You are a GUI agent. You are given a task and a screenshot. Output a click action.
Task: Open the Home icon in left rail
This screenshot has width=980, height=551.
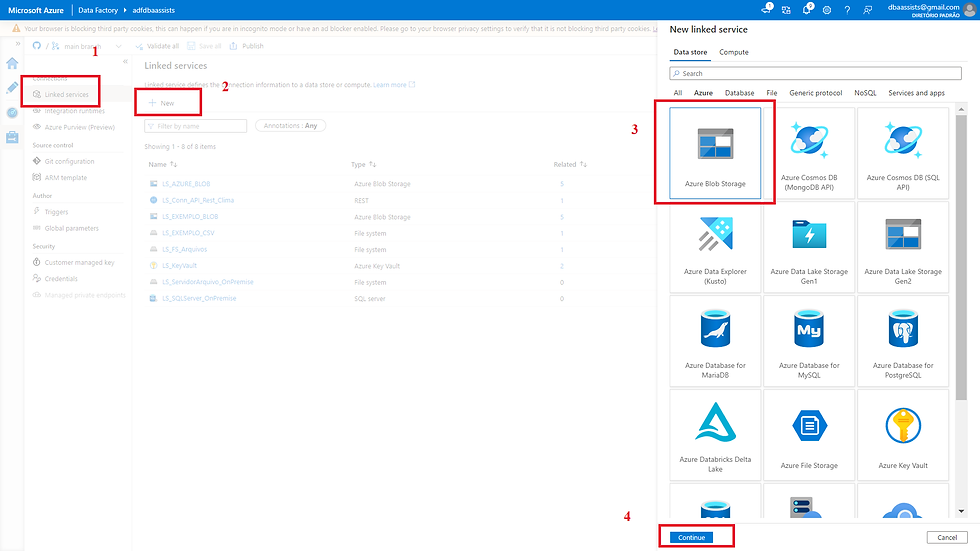pos(12,63)
